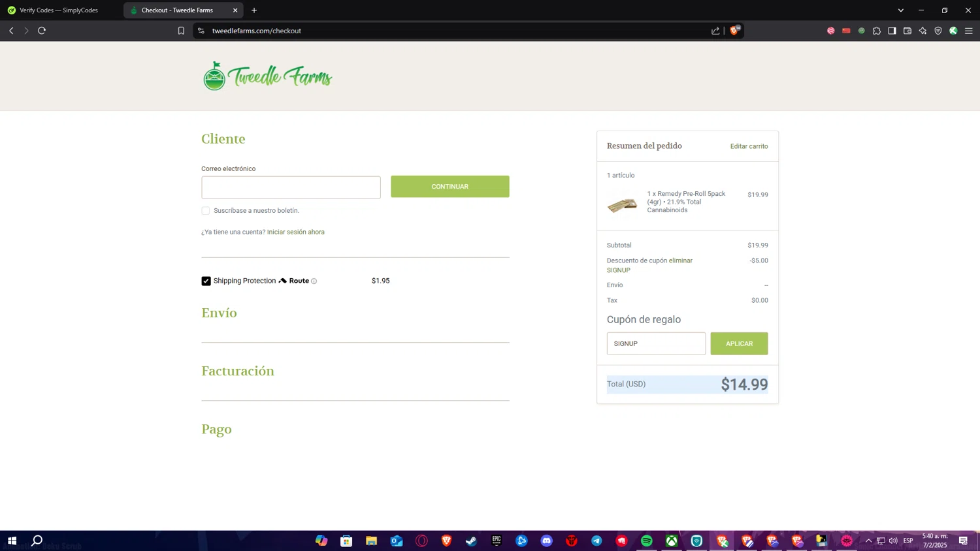This screenshot has height=551, width=980.
Task: Focus the Correo electrónico input field
Action: [x=291, y=187]
